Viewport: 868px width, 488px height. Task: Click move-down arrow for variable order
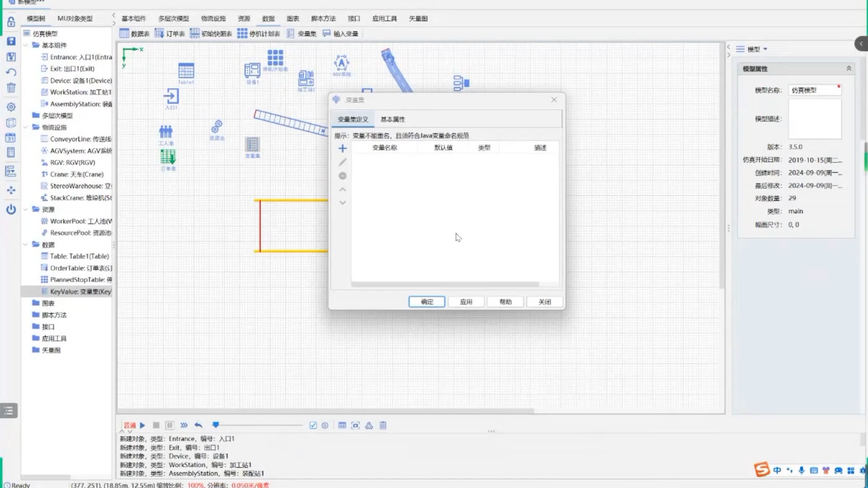(343, 202)
